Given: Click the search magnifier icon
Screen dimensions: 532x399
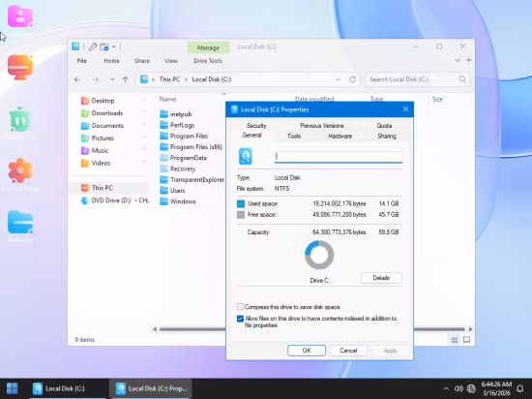Looking at the screenshot, I should (x=462, y=79).
